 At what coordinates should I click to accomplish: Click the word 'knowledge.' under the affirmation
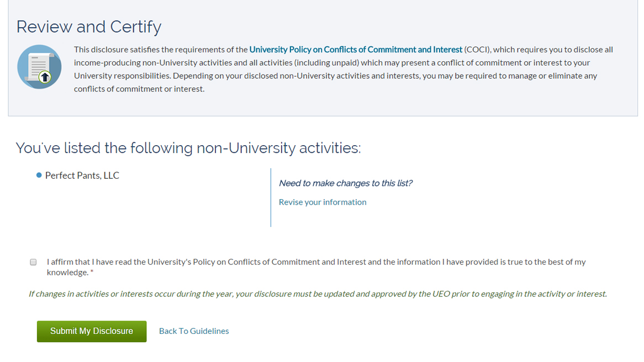67,273
